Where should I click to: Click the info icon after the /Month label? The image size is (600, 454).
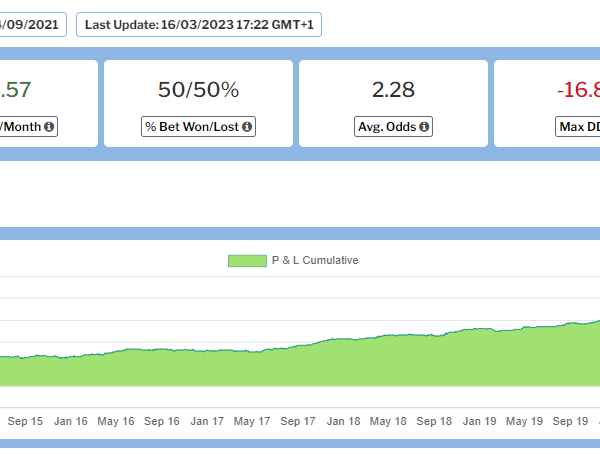click(50, 127)
